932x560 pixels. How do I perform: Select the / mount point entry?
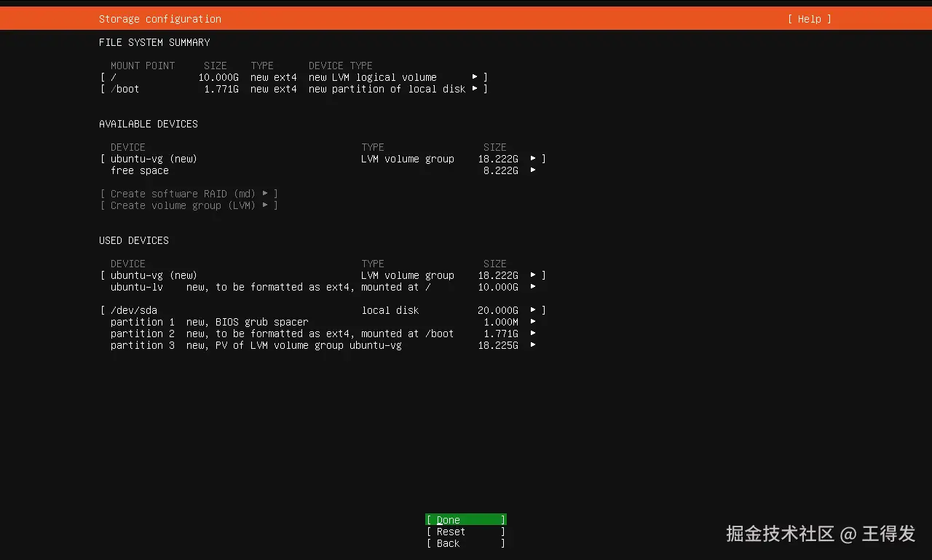pos(294,77)
